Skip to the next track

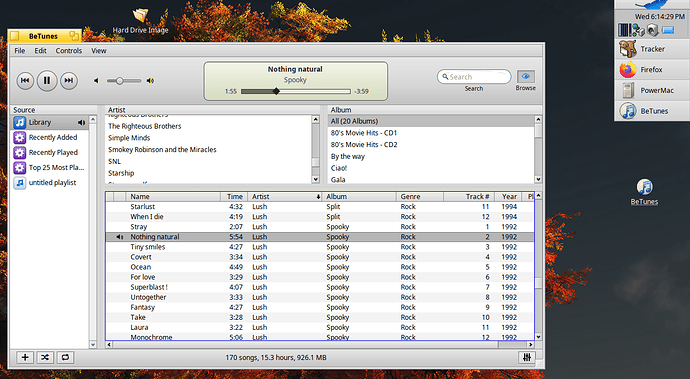click(69, 81)
